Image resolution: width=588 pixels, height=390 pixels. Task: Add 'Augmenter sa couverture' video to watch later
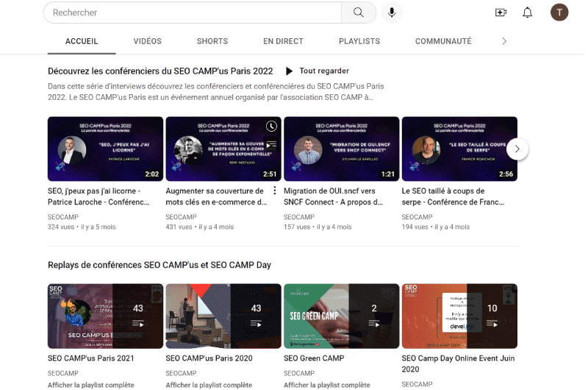(271, 127)
